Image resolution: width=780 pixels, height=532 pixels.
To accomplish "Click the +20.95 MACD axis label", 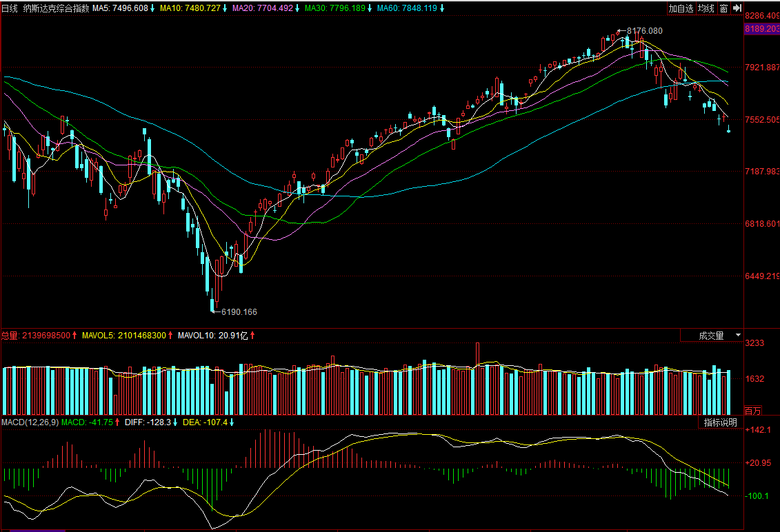I will click(758, 463).
